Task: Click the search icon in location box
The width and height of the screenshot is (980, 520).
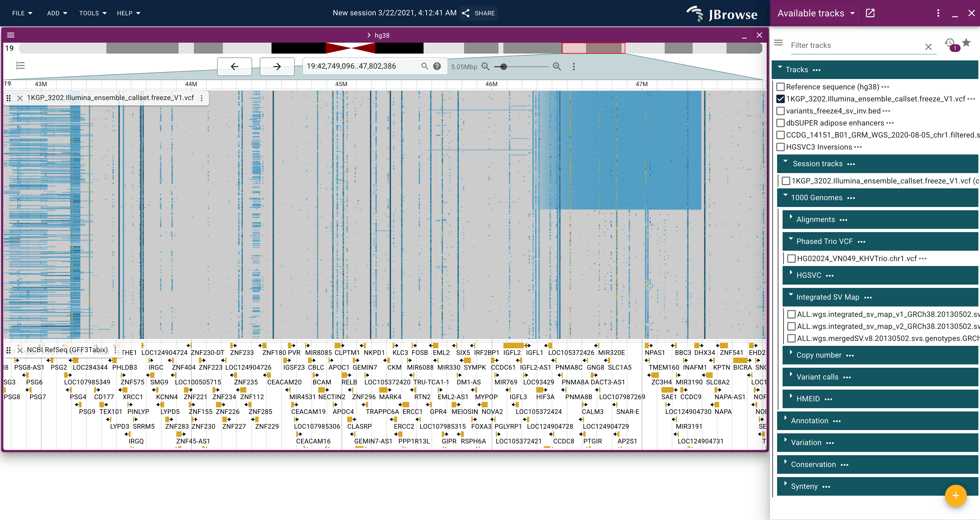Action: click(425, 66)
